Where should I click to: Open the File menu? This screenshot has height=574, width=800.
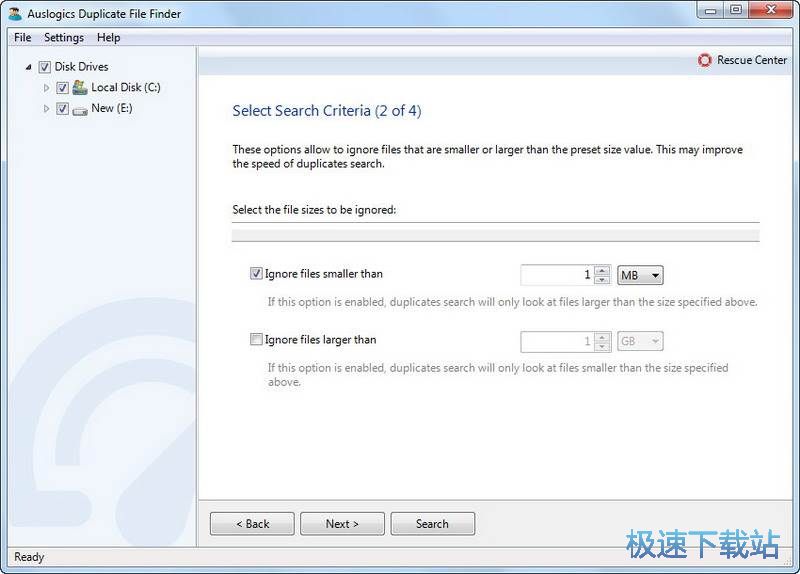pos(23,37)
